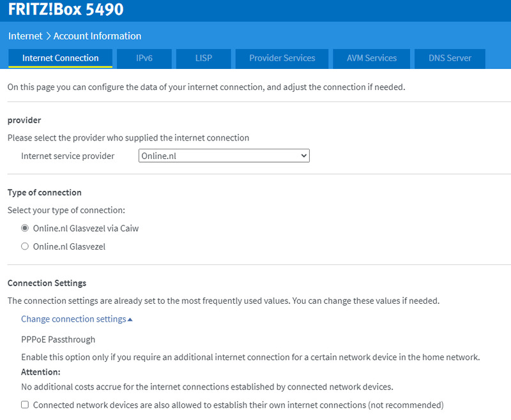The height and width of the screenshot is (420, 511).
Task: Collapse the Change connection settings section
Action: pyautogui.click(x=77, y=319)
